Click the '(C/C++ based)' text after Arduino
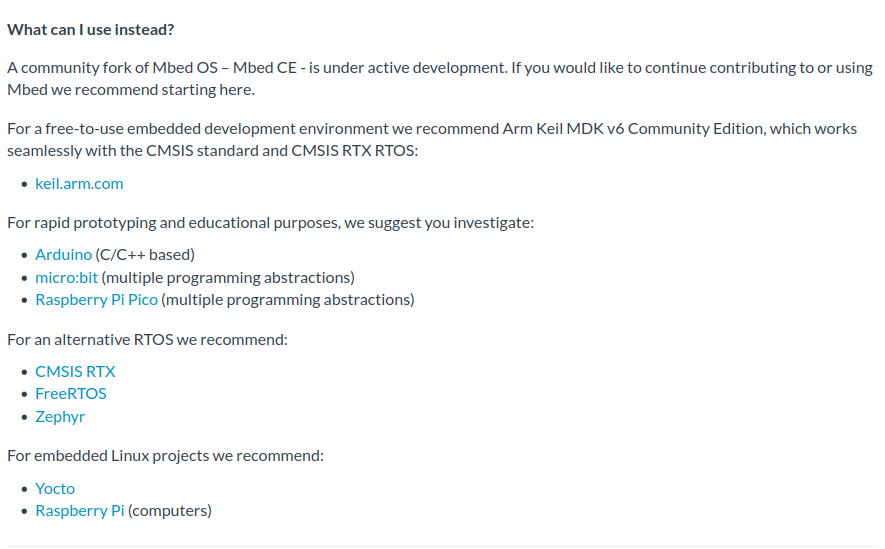The width and height of the screenshot is (885, 549). point(145,255)
